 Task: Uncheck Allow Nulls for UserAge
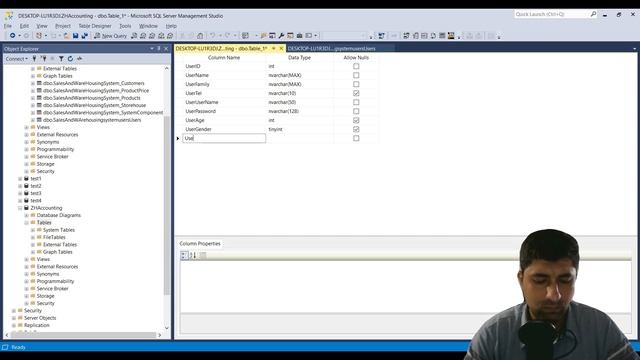pos(356,120)
